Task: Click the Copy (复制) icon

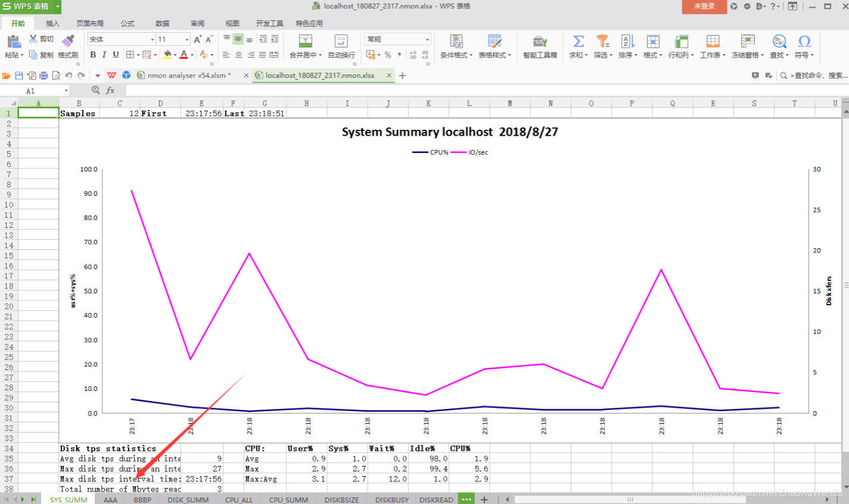Action: tap(33, 55)
